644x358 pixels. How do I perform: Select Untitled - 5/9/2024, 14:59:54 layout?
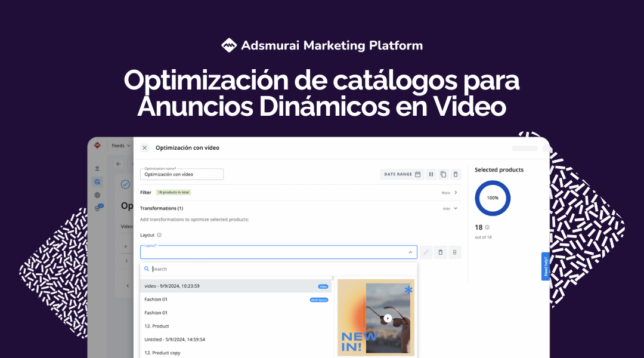[236, 340]
